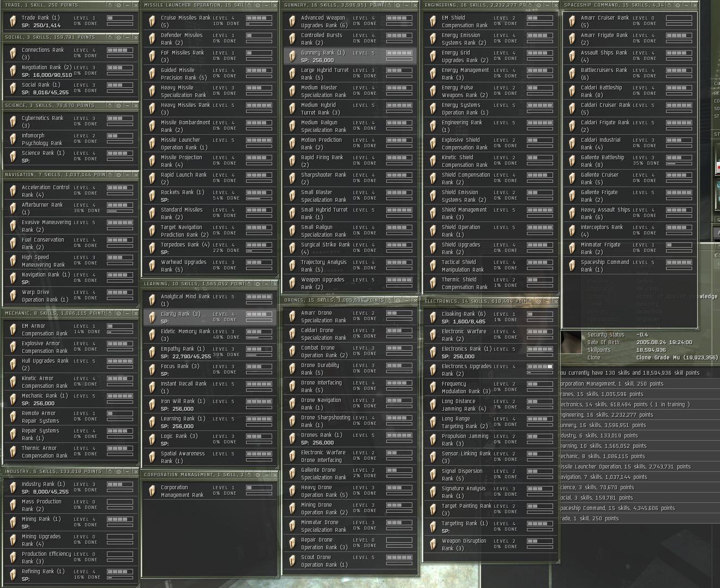
Task: Click the starburst icon in Learning window header
Action: pos(249,284)
